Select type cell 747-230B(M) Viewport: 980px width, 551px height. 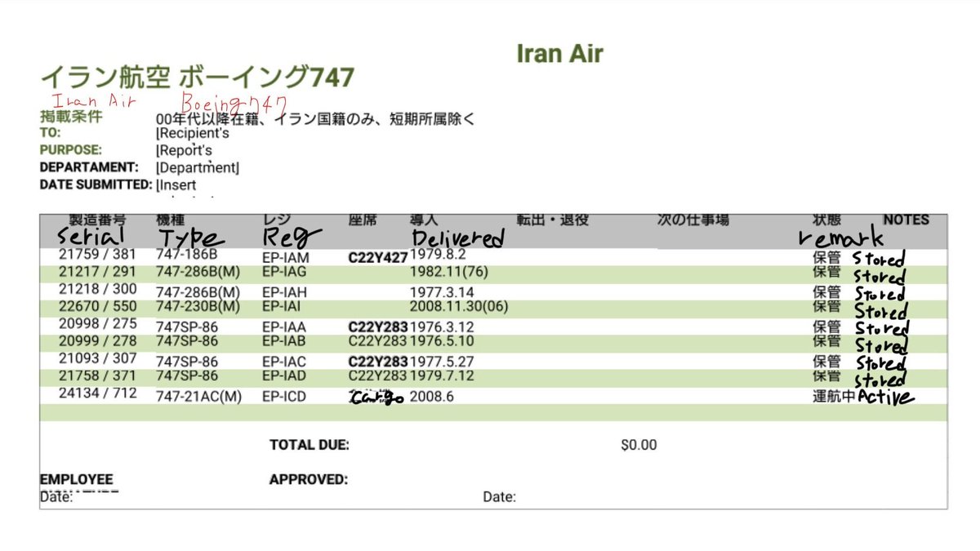click(198, 307)
